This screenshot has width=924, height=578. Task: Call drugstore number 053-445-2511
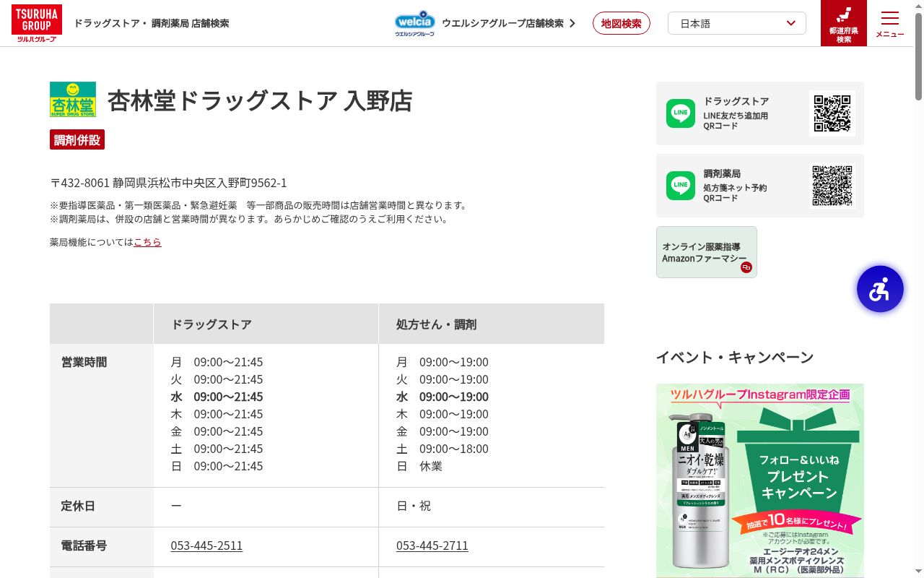(x=206, y=545)
